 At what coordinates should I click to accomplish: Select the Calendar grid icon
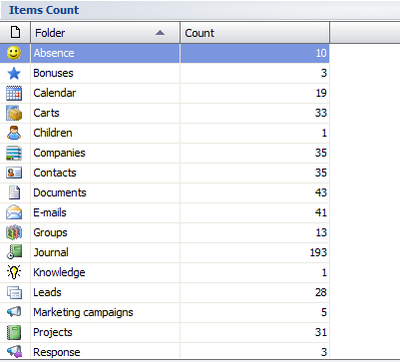14,93
